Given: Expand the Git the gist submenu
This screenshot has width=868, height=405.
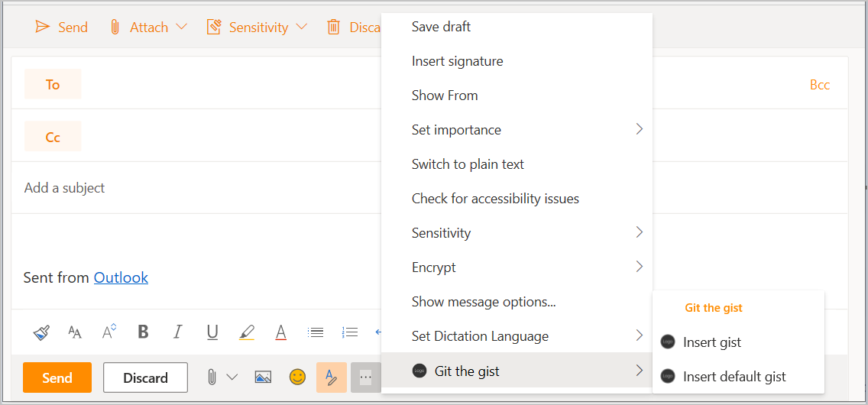Looking at the screenshot, I should pos(517,371).
